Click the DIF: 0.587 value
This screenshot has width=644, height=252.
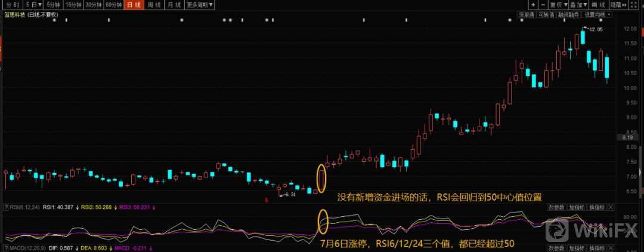(x=60, y=248)
